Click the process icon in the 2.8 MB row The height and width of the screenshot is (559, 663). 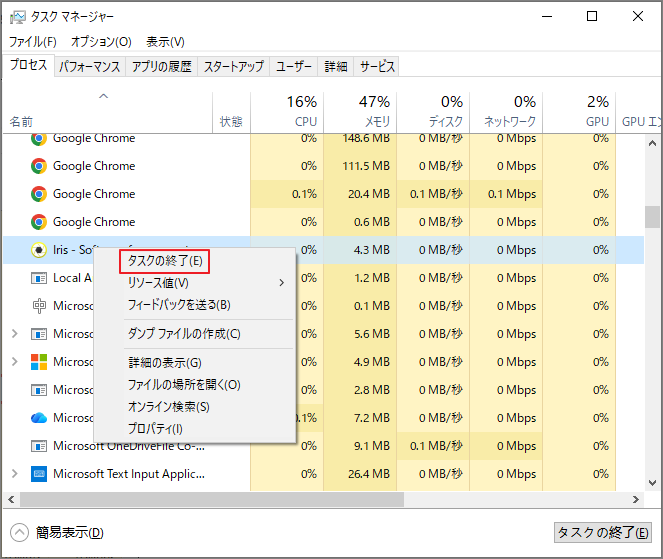pyautogui.click(x=39, y=390)
